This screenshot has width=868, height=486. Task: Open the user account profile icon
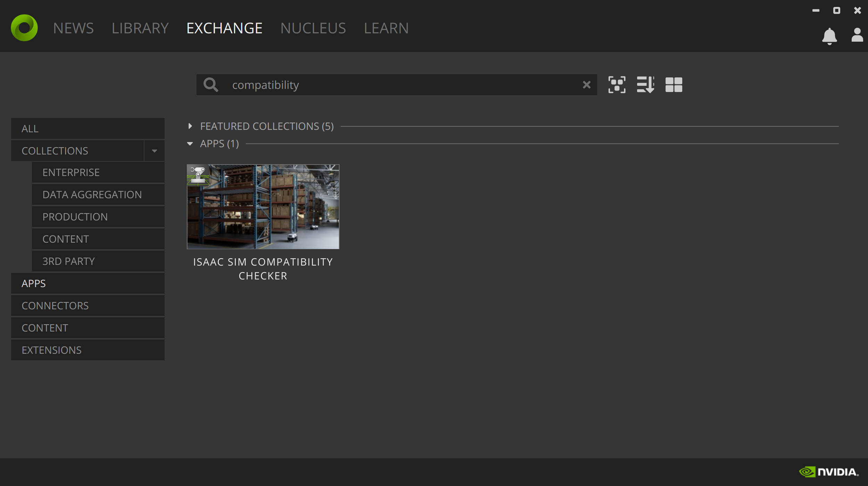857,35
